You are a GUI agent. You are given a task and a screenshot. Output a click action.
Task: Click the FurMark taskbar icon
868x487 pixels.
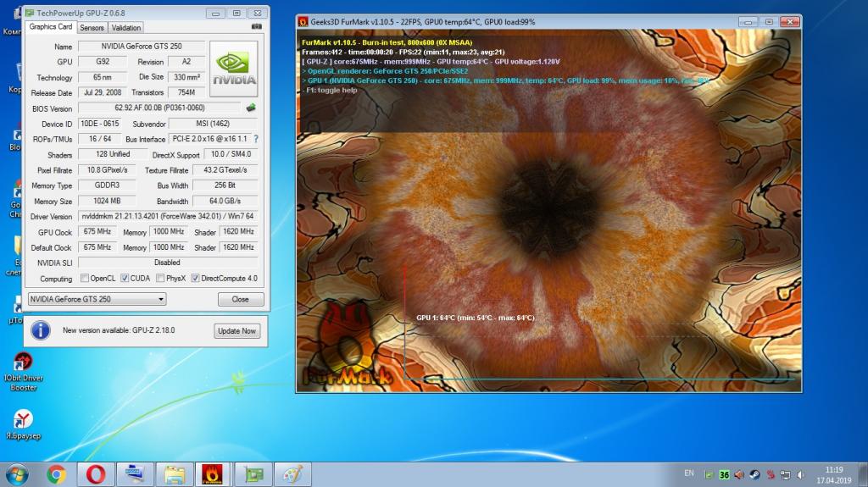point(212,475)
